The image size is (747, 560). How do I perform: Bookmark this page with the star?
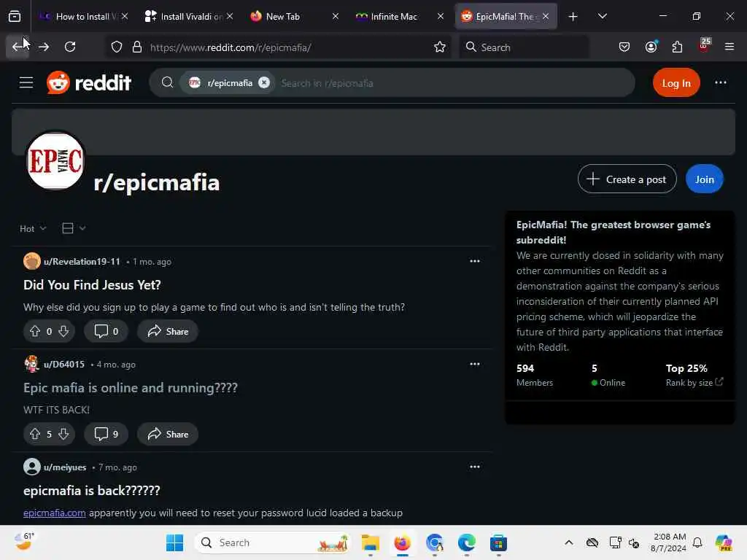440,47
